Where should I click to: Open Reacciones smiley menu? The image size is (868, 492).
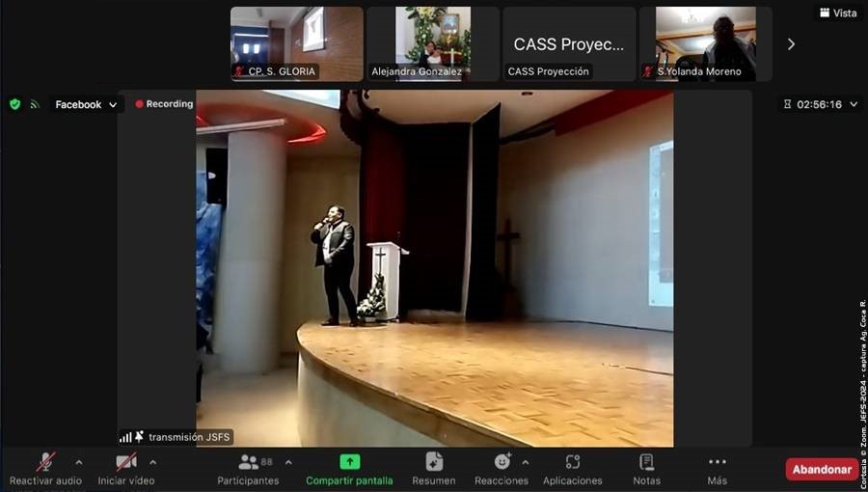pos(502,469)
